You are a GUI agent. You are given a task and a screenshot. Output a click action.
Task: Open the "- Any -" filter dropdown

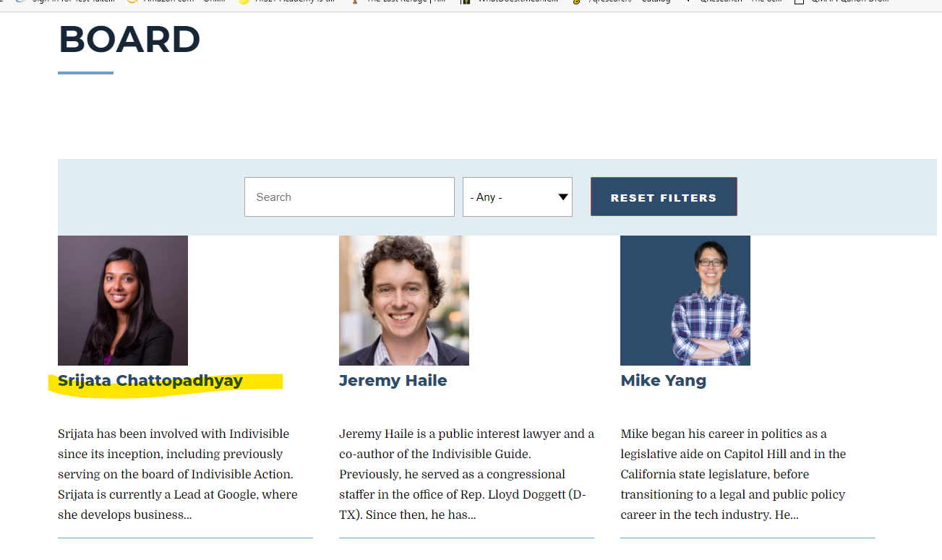point(518,197)
